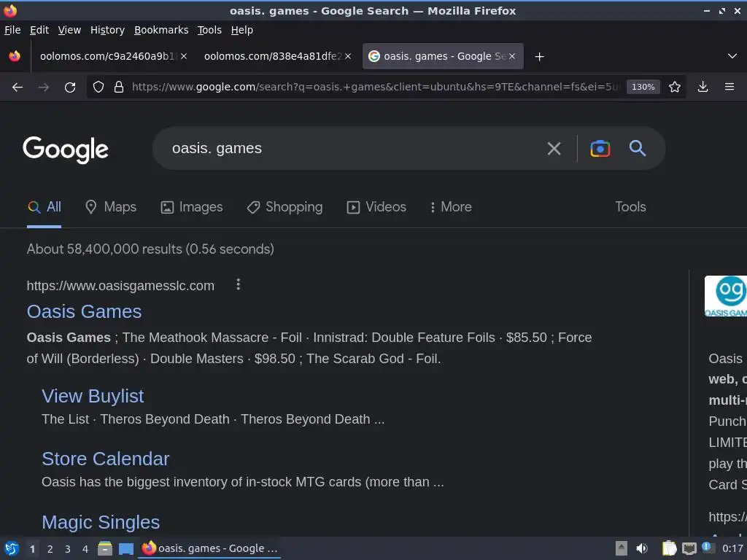Click the removable media eject tray icon
Screen dimensions: 747x560
click(621, 548)
